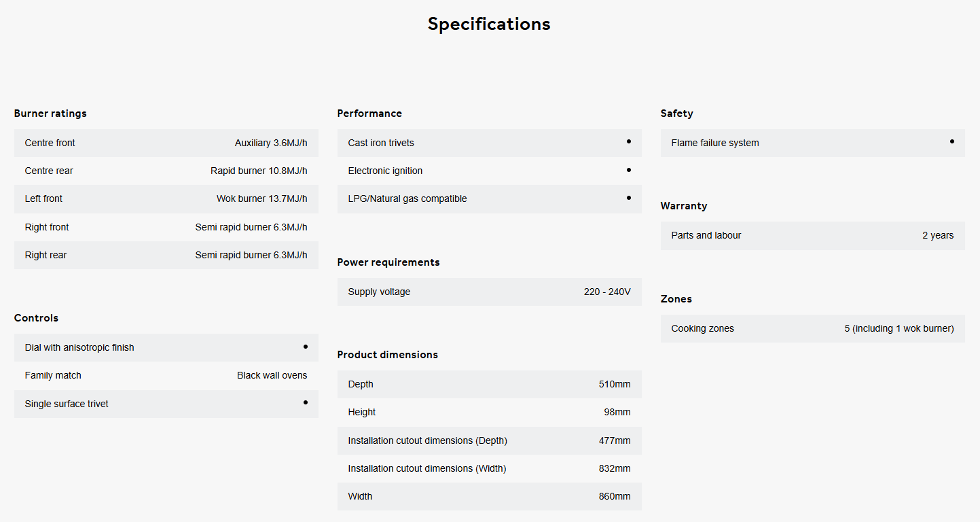The image size is (980, 522).
Task: Select the Cooking zones value text
Action: point(899,328)
